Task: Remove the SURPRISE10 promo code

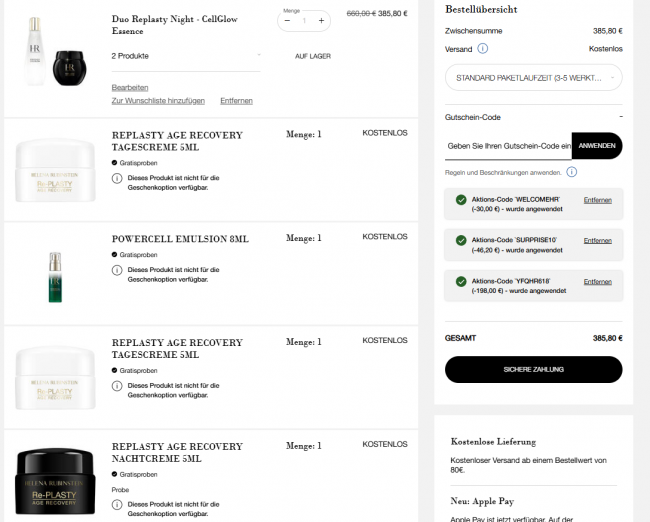Action: pyautogui.click(x=597, y=241)
